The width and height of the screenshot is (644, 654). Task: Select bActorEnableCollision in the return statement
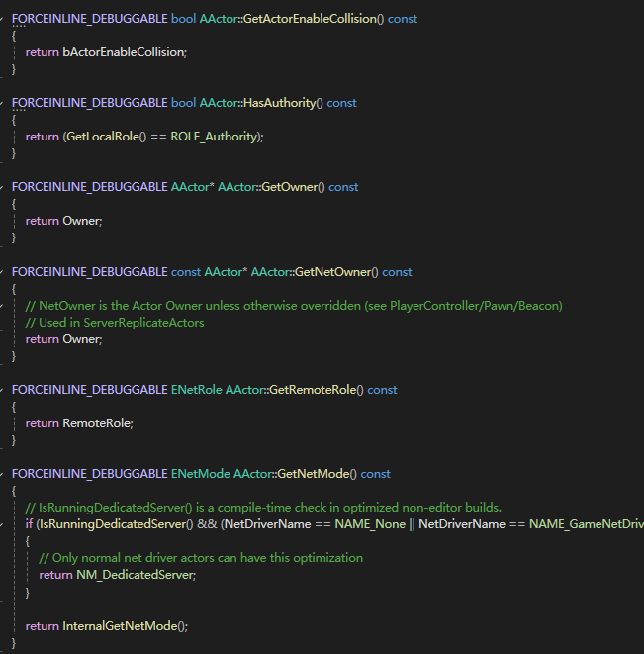pos(123,52)
